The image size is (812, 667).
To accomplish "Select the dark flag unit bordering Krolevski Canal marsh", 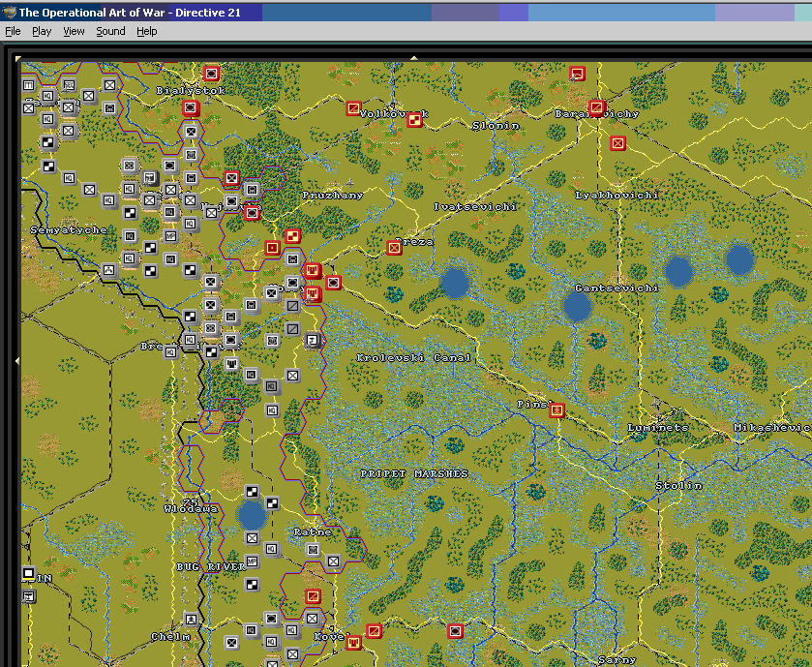I will (313, 340).
